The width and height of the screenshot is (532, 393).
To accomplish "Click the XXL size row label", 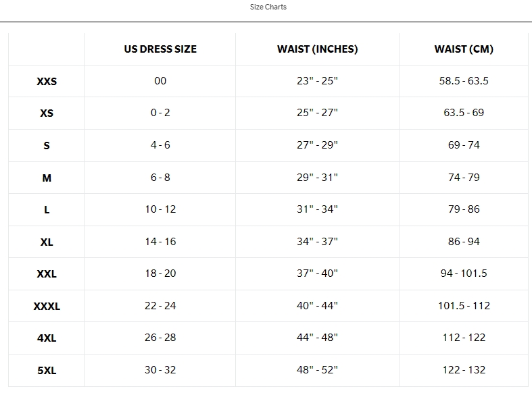I will [47, 274].
